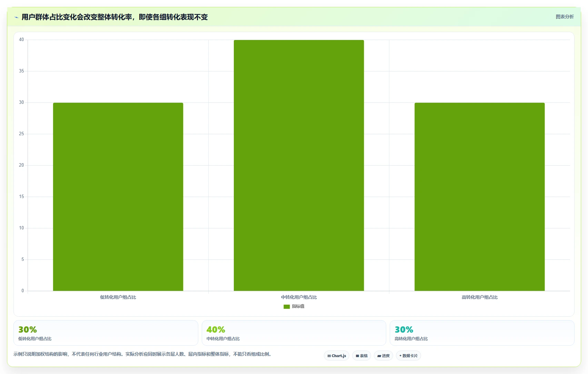Click the small trend icon before the title
588x374 pixels.
[16, 17]
